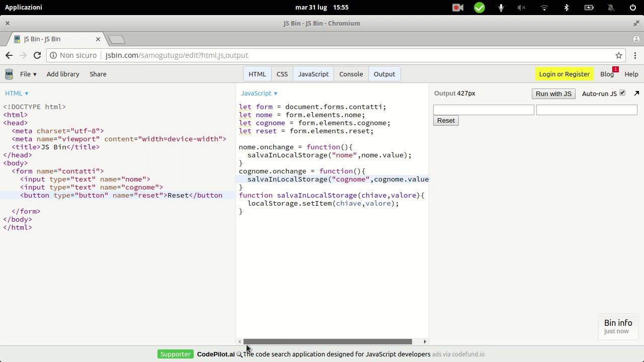
Task: Click the 'function salvaInLocalStorage(chiave,valore){' line
Action: (x=332, y=195)
